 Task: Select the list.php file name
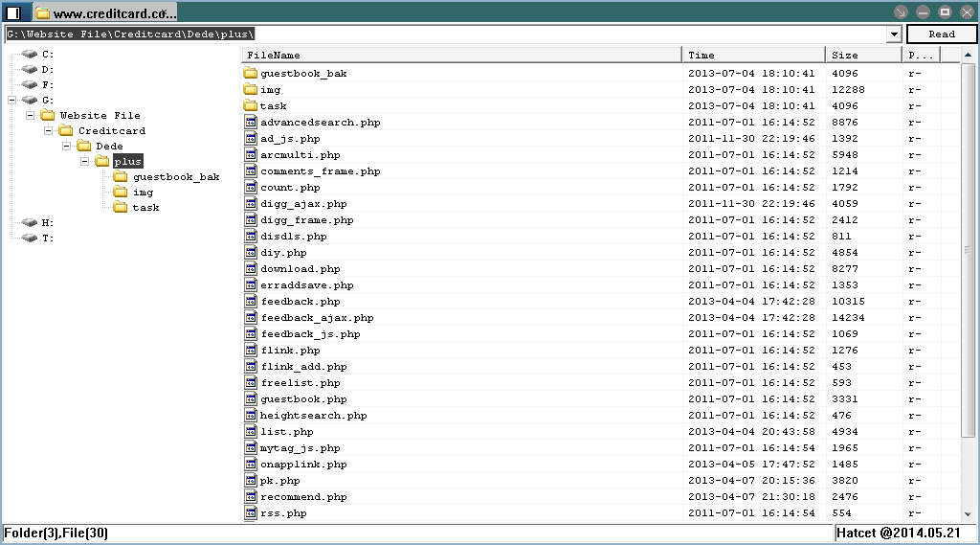click(x=287, y=432)
